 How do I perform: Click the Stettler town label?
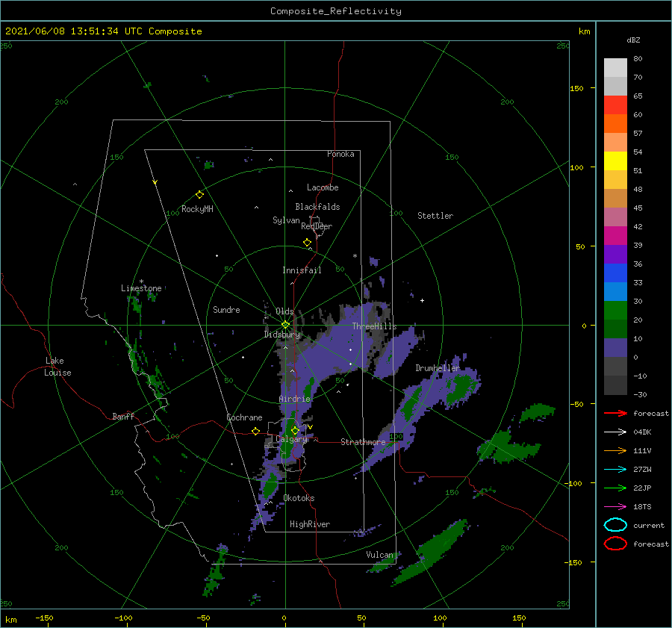pos(435,216)
